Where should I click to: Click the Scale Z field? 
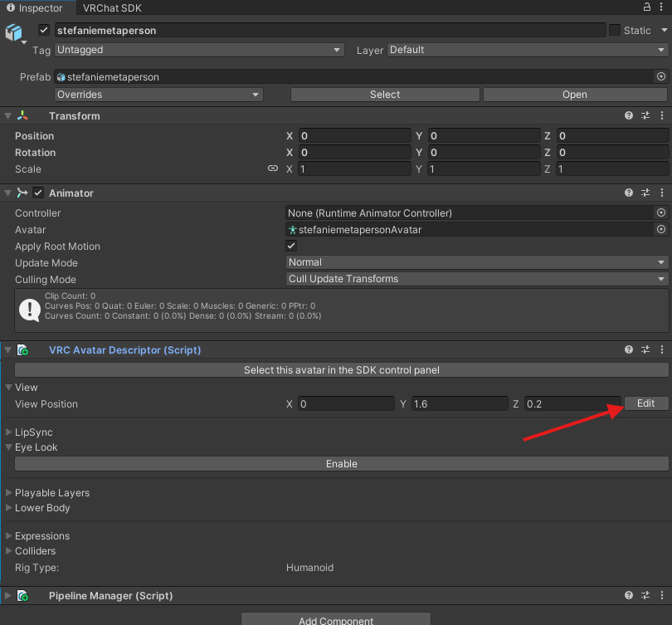click(x=612, y=168)
